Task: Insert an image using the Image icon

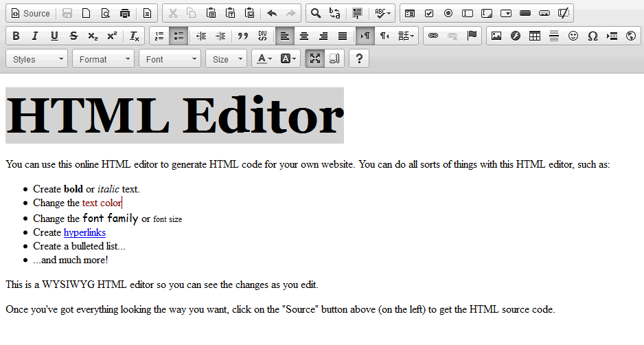Action: [x=496, y=36]
